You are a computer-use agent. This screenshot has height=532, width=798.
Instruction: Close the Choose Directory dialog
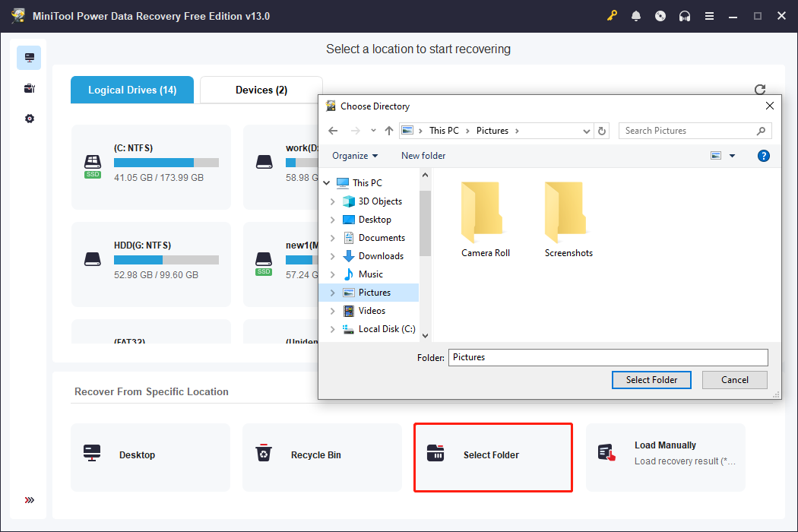tap(769, 106)
